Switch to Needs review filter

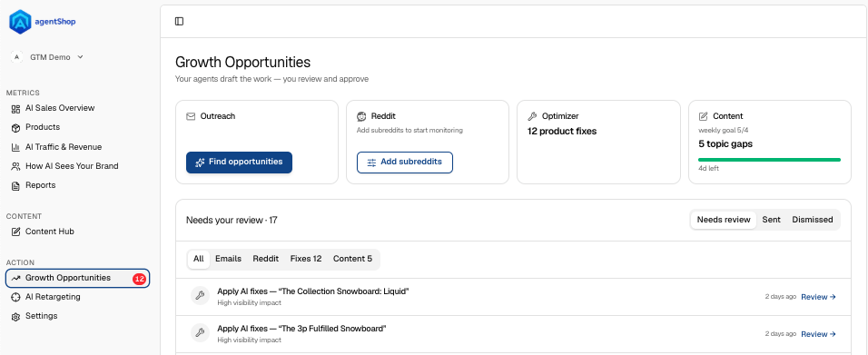(724, 220)
